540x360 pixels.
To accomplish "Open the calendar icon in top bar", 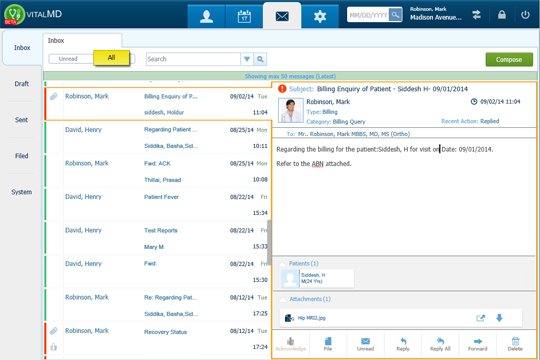I will click(x=244, y=16).
